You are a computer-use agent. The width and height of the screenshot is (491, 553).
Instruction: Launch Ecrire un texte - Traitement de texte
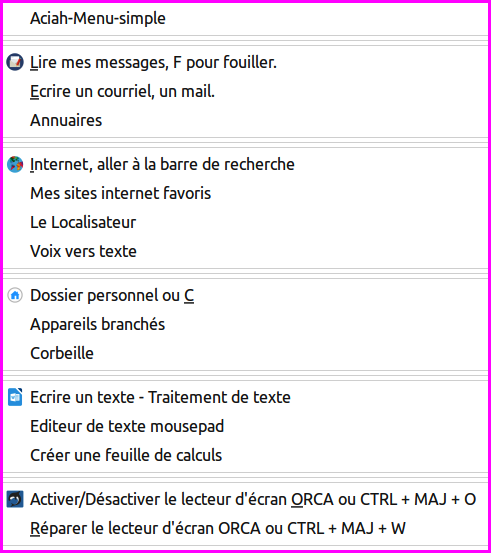point(246,397)
